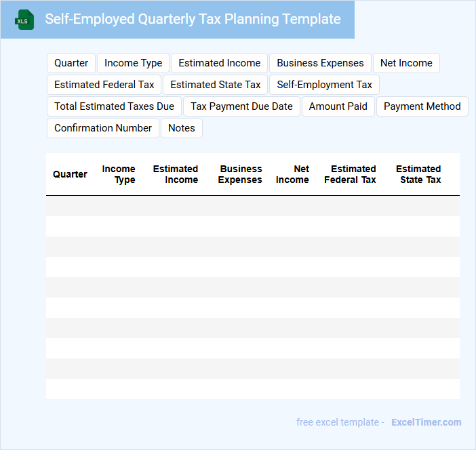Click the Income Type tag

[134, 63]
